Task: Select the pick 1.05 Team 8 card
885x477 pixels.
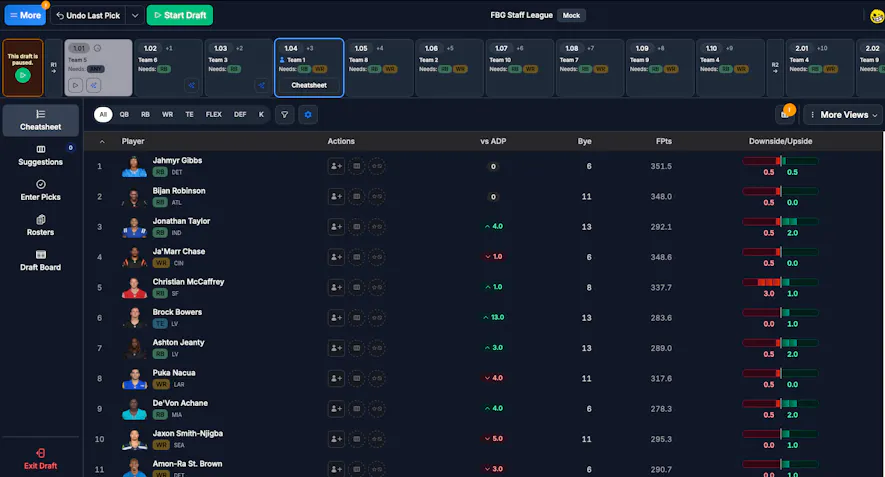Action: (x=379, y=68)
